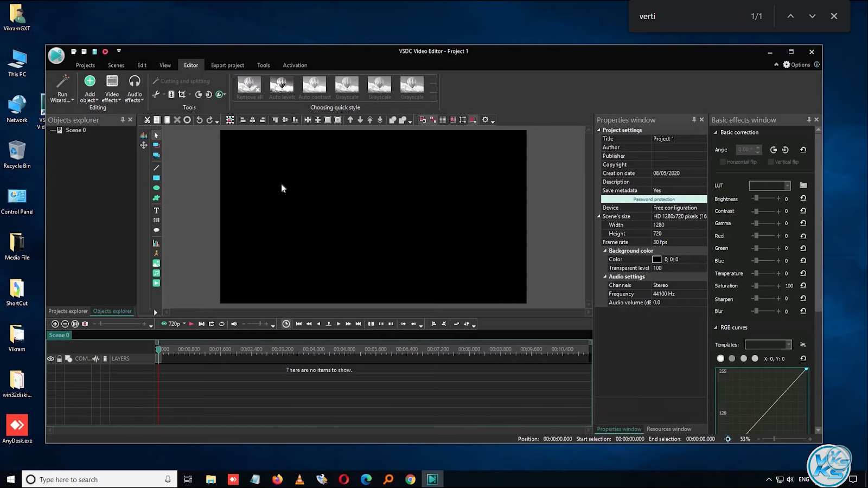The image size is (868, 488).
Task: Click the move crosshair tool
Action: click(144, 145)
